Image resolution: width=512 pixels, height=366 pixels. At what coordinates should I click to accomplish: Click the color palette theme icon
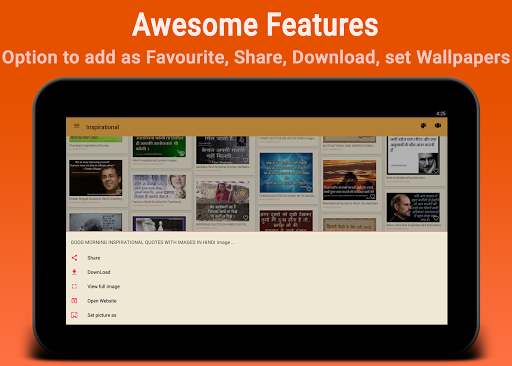(423, 125)
